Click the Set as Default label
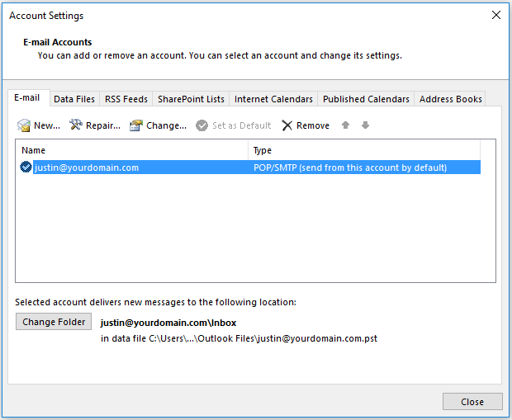Screen dimensions: 512x420 pos(242,125)
